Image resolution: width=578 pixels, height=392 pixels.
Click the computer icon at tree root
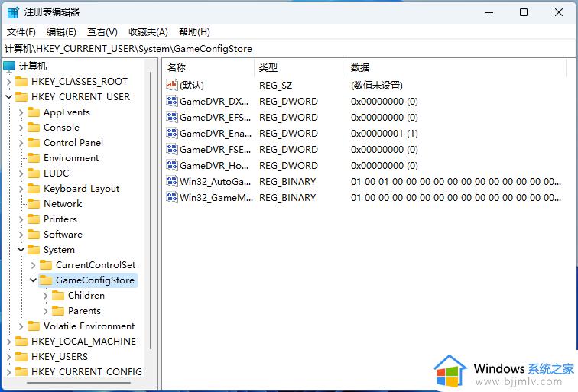pos(9,66)
